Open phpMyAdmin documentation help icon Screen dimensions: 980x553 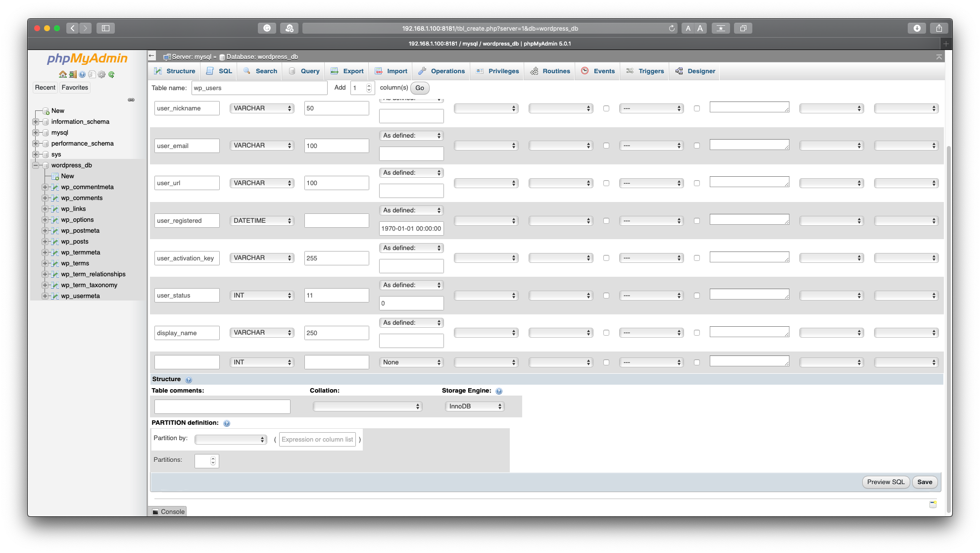click(x=82, y=74)
